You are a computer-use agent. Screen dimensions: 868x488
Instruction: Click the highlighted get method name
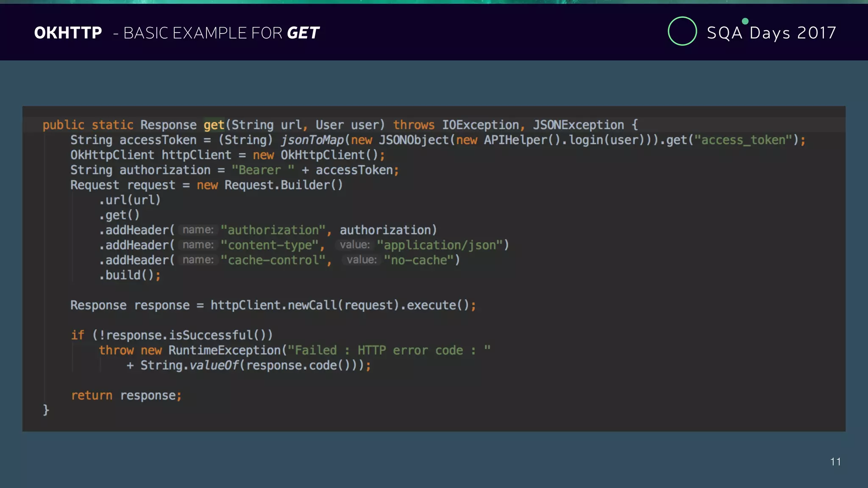(214, 125)
